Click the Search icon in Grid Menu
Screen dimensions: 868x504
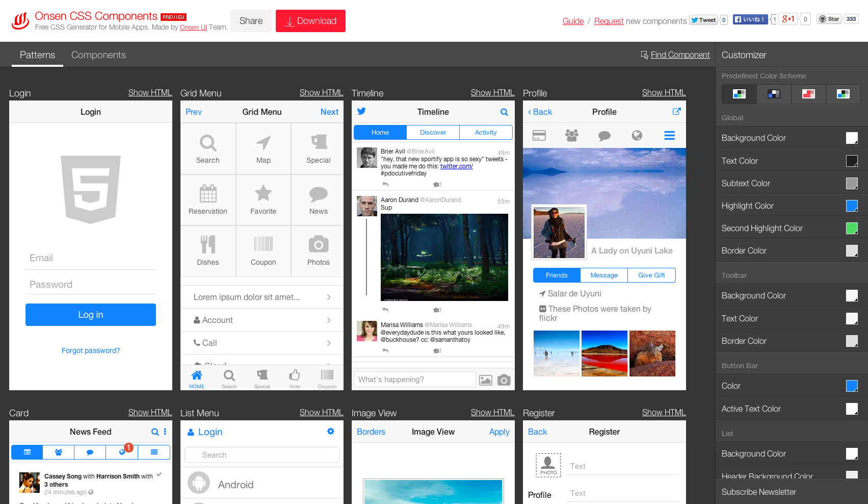[x=208, y=143]
